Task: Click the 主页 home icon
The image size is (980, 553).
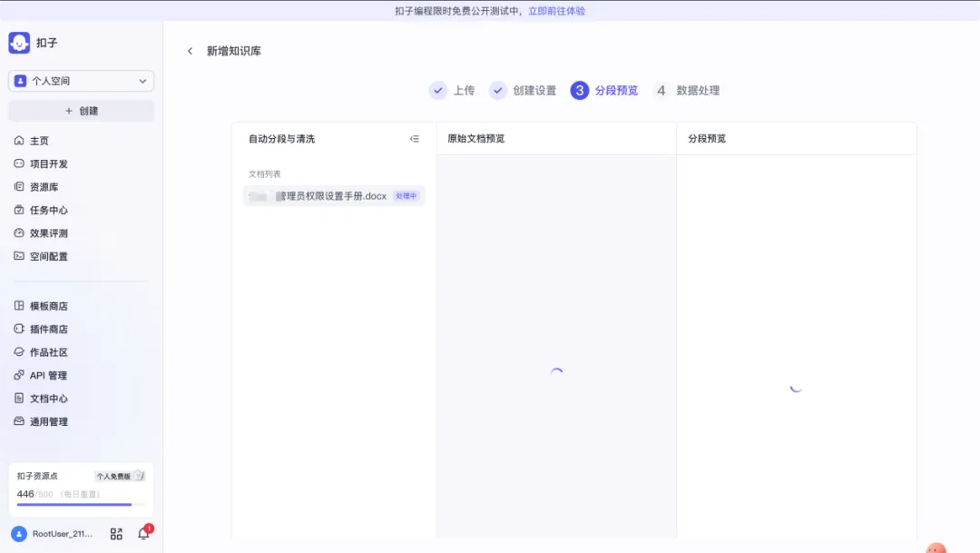Action: click(19, 140)
